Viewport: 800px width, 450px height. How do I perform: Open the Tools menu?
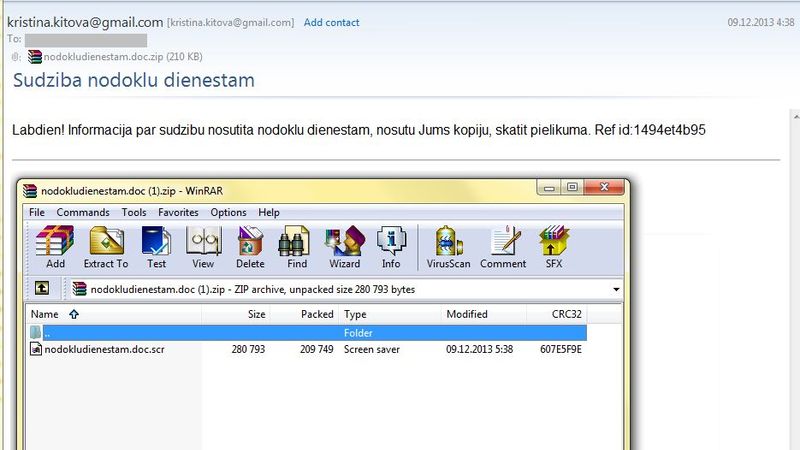134,212
